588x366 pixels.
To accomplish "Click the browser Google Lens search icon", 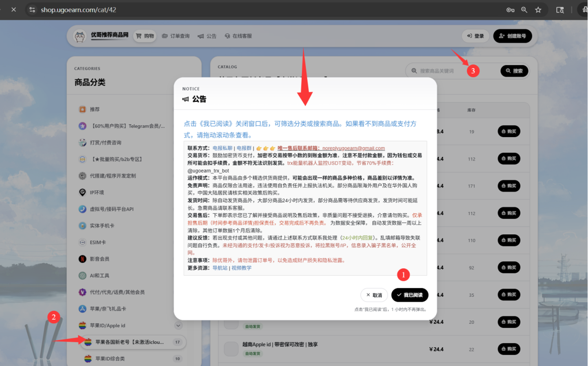I will tap(560, 10).
